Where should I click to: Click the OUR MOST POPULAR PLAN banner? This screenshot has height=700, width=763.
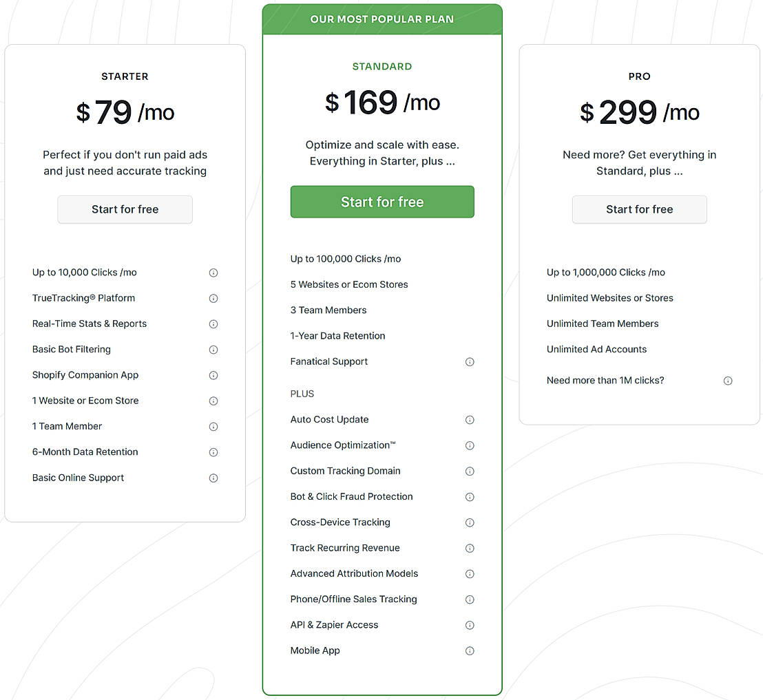point(382,19)
